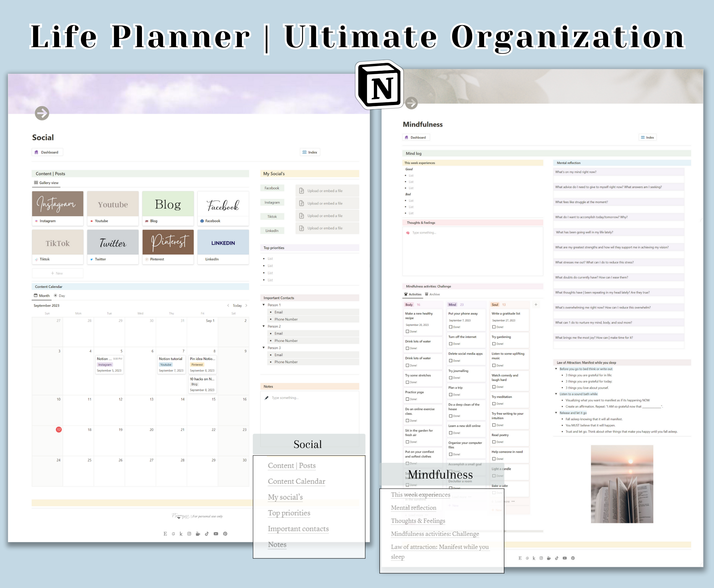Add a new group with plus icon beside Soul

(536, 304)
